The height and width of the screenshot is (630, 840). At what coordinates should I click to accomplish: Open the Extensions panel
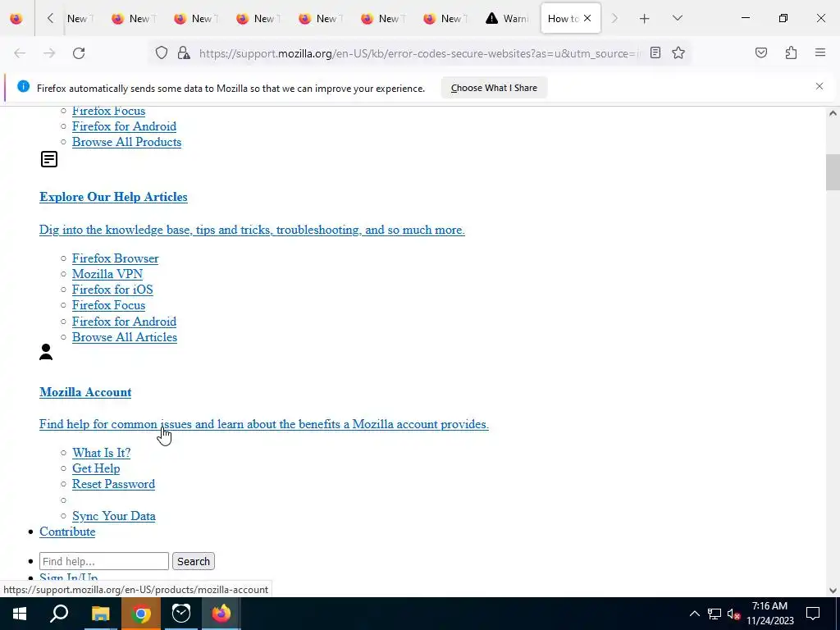coord(791,53)
